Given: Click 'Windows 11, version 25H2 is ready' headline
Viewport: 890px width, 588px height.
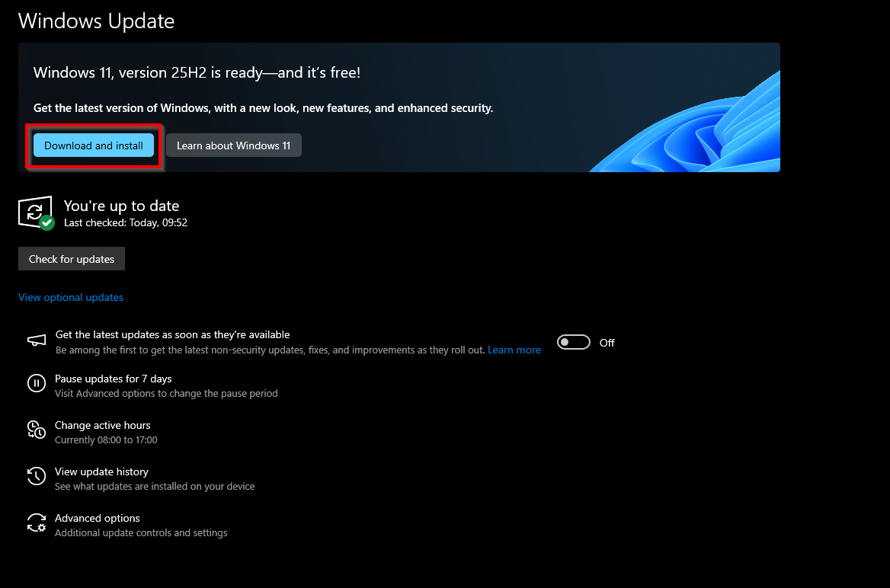Looking at the screenshot, I should coord(197,72).
